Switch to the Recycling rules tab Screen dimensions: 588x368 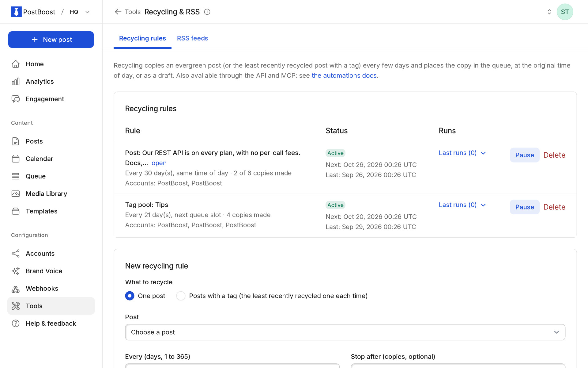pos(142,38)
